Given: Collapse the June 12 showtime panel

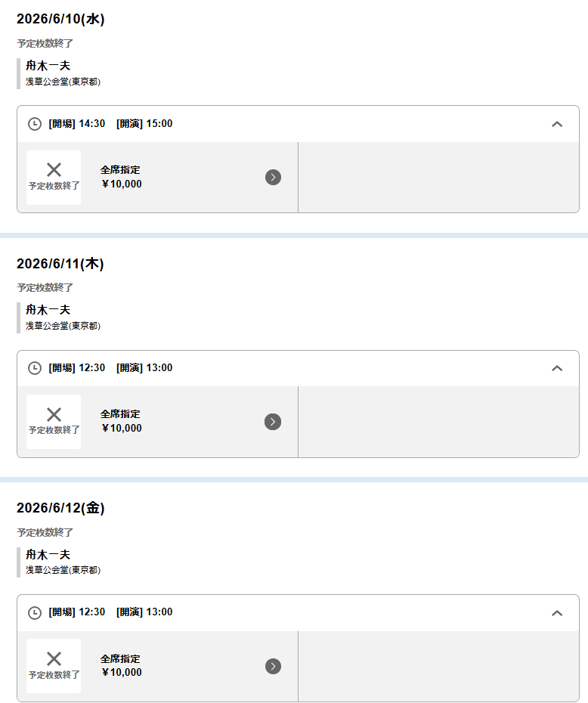Looking at the screenshot, I should point(557,612).
